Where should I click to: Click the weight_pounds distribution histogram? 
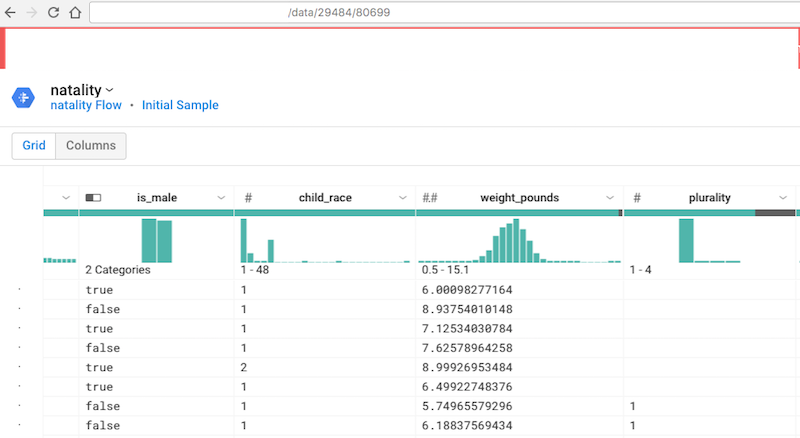519,240
